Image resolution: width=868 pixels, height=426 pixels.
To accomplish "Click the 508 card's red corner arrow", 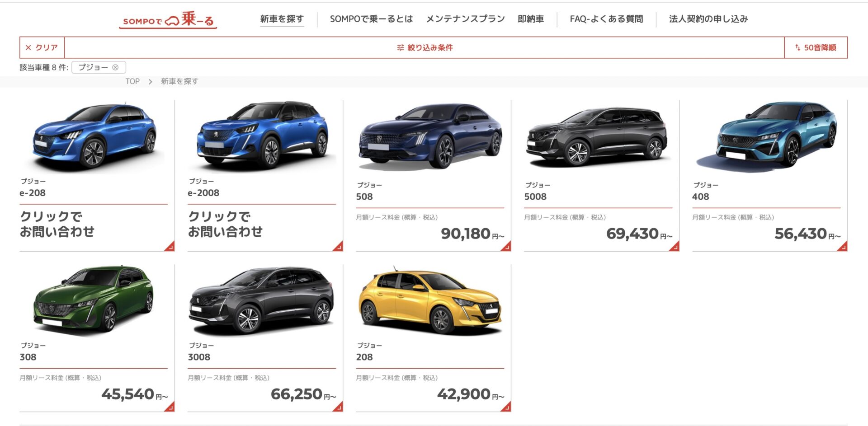I will pos(506,246).
